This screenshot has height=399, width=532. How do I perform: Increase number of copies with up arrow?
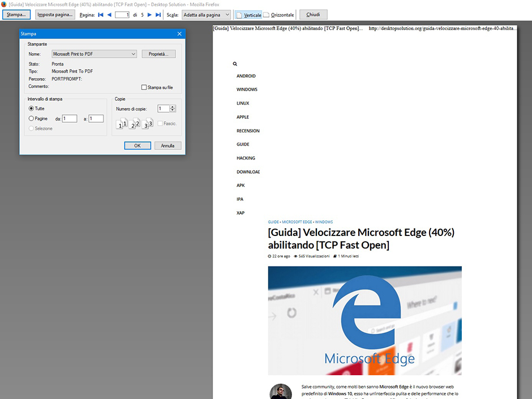pyautogui.click(x=173, y=107)
